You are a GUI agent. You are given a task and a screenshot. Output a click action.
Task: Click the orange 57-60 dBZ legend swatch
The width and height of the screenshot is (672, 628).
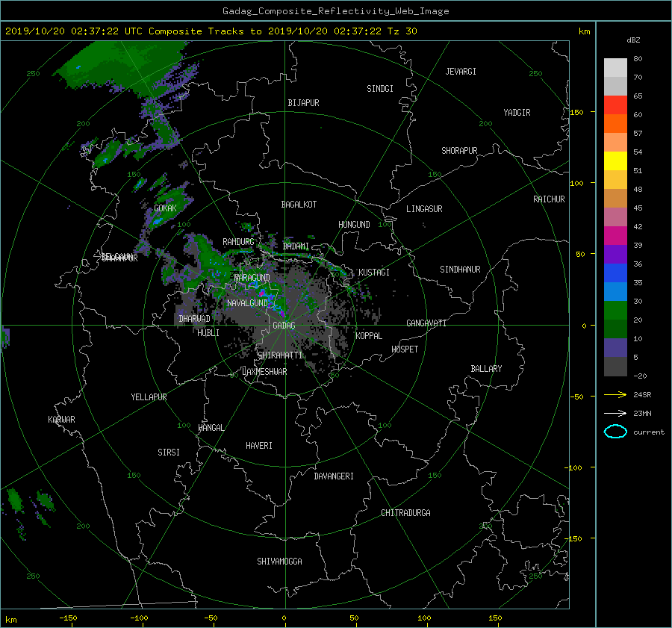click(615, 124)
